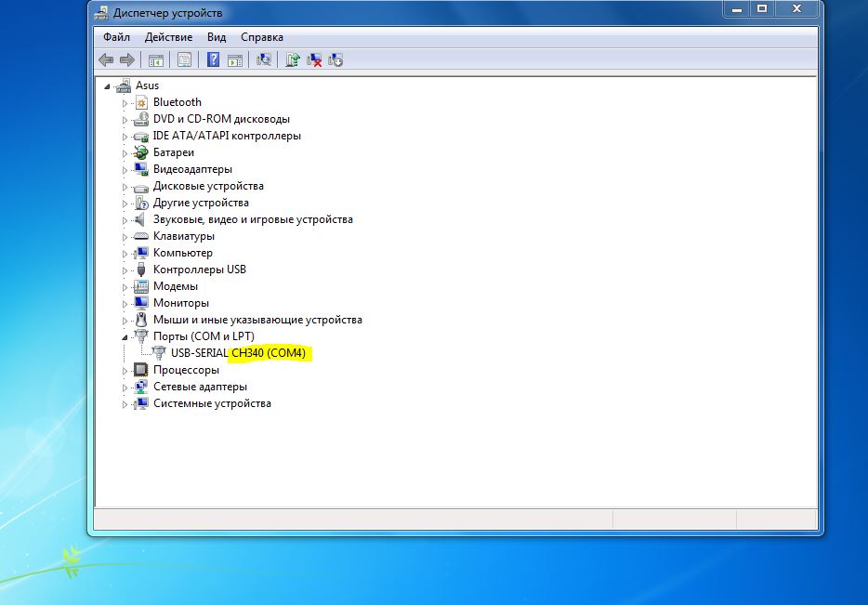Collapse the Asus root node
Viewport: 868px width, 605px height.
[x=108, y=85]
